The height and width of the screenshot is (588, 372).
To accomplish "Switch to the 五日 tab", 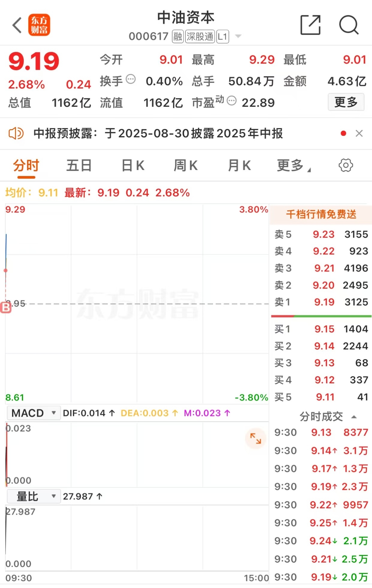I will [79, 165].
